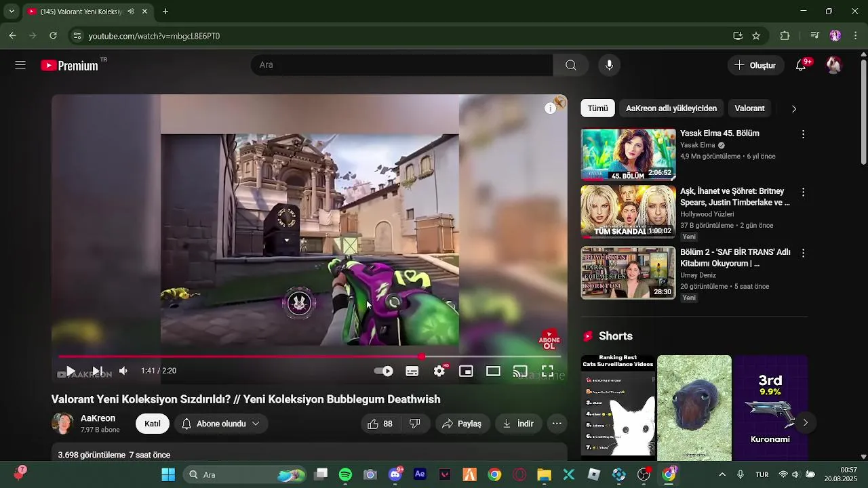Click the search magnifier button

point(571,65)
